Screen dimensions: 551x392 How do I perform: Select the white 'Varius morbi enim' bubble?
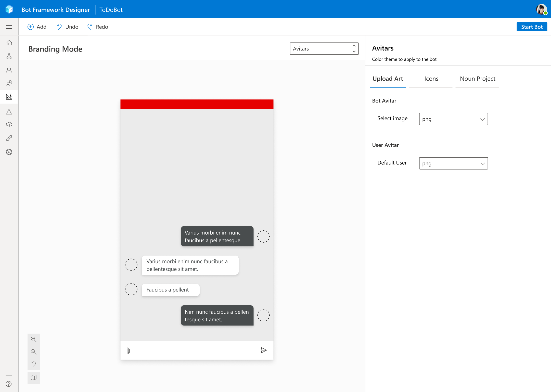pos(190,265)
